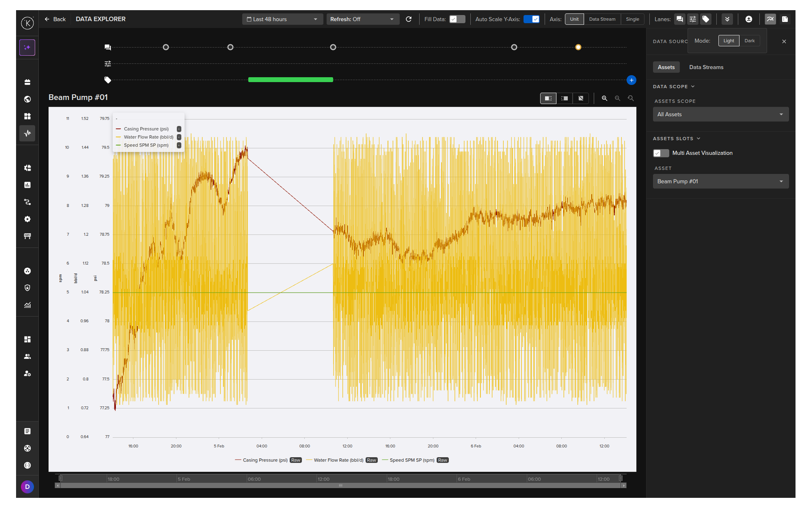Open the Refresh: Off dropdown
Image resolution: width=812 pixels, height=508 pixels.
coord(362,19)
